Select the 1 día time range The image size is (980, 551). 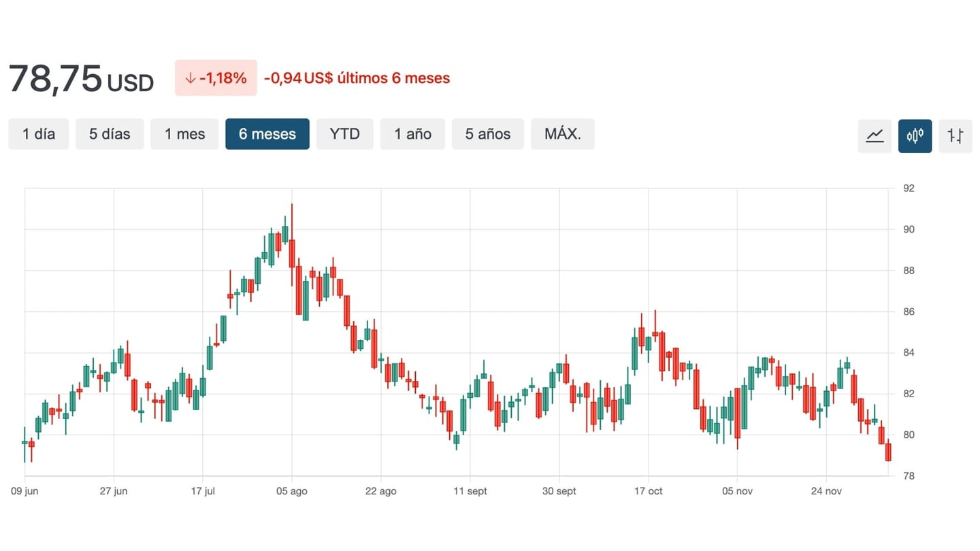pos(39,134)
